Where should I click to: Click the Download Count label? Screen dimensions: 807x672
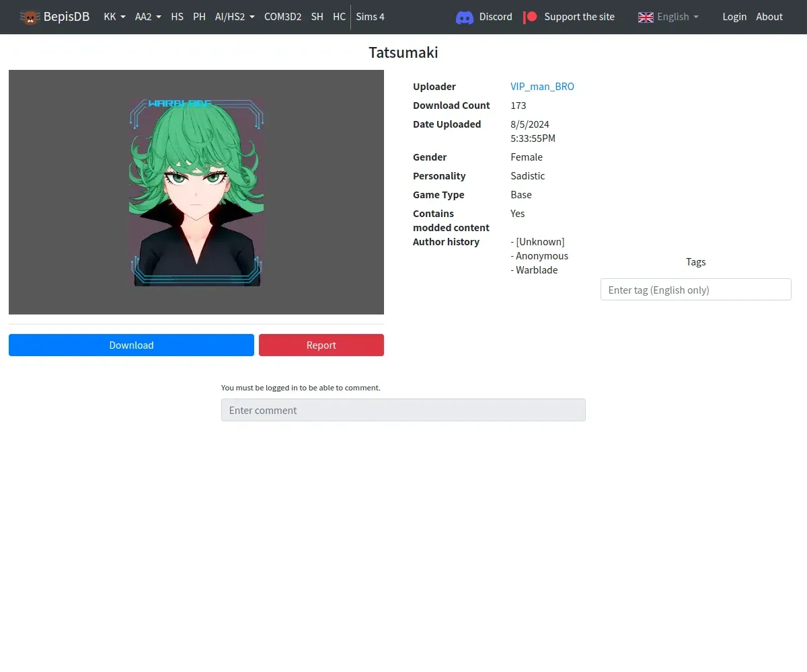(451, 106)
